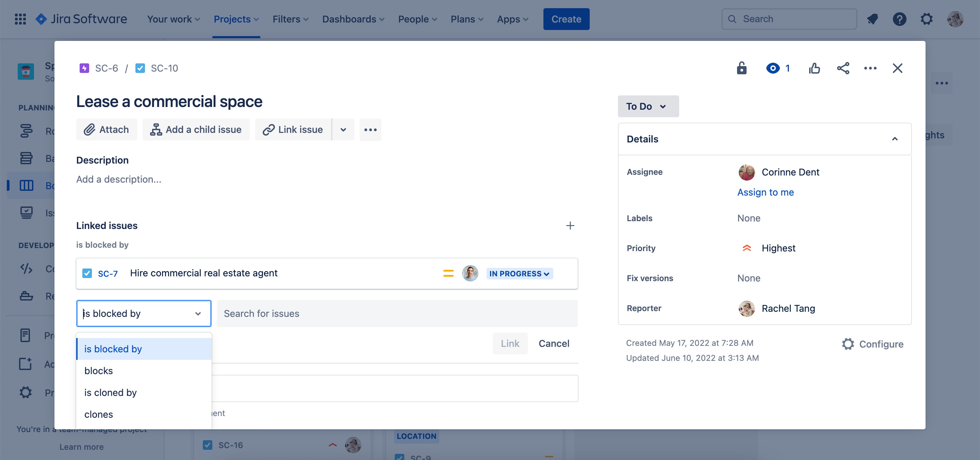Click the watch/eye icon showing 1 watcher
The width and height of the screenshot is (980, 460).
point(778,67)
